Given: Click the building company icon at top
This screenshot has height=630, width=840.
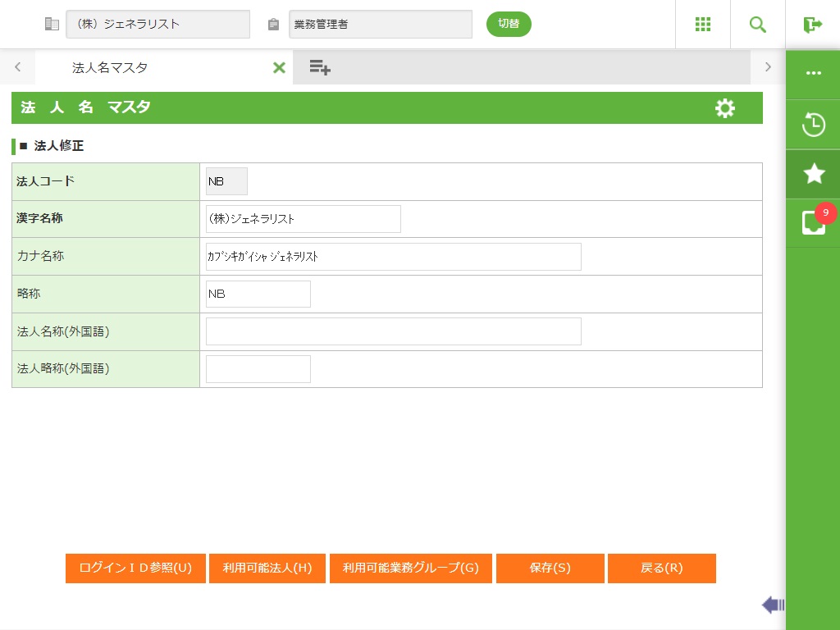Looking at the screenshot, I should click(x=52, y=24).
